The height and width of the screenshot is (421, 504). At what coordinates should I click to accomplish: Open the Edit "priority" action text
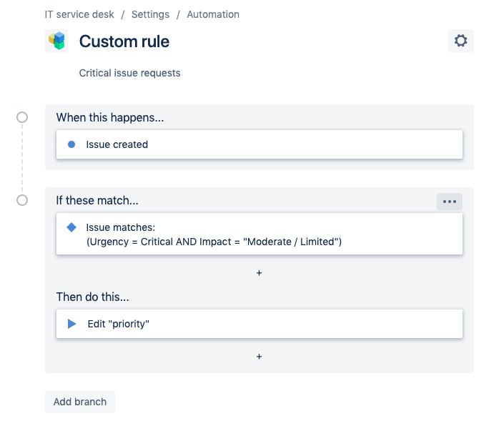(119, 324)
